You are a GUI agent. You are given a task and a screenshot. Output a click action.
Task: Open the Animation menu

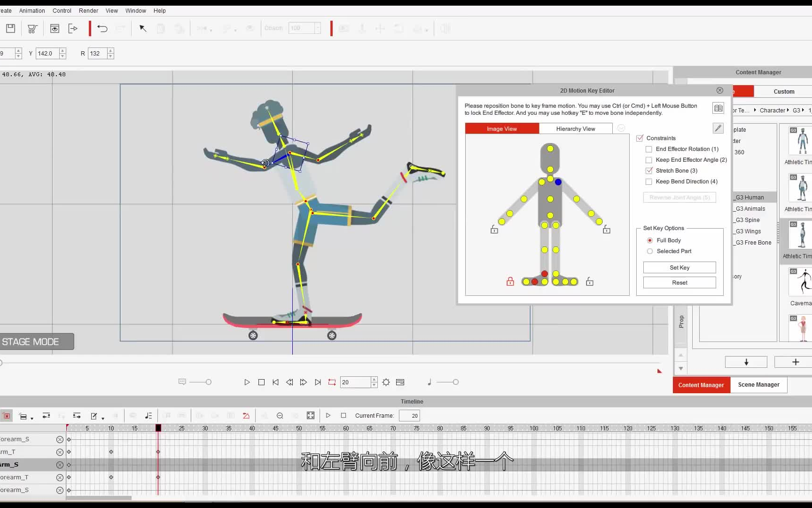pyautogui.click(x=31, y=10)
